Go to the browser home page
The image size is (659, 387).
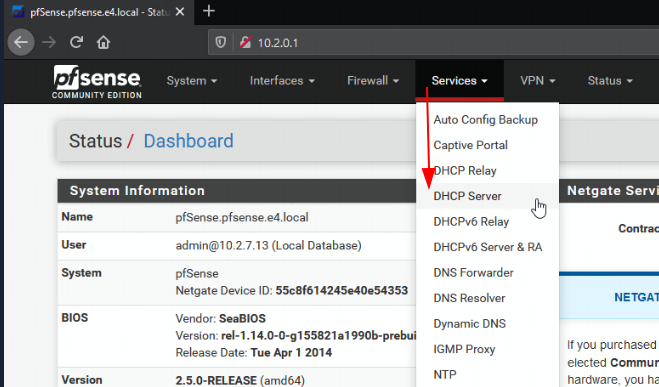click(103, 42)
